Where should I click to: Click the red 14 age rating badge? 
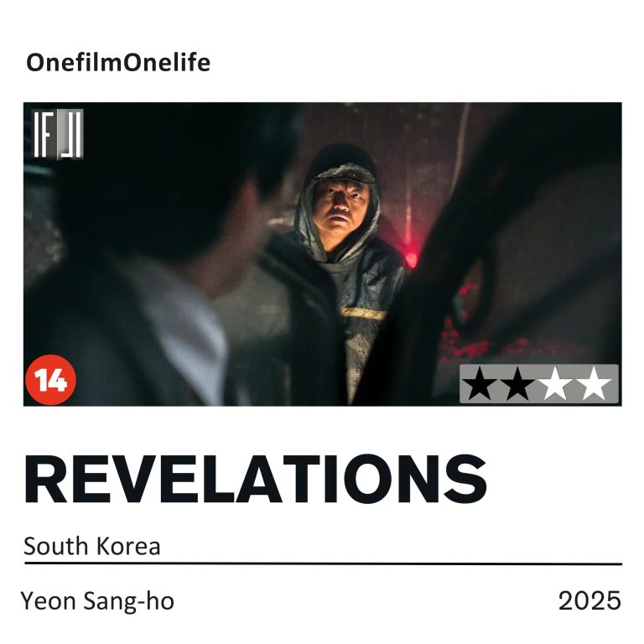click(50, 380)
